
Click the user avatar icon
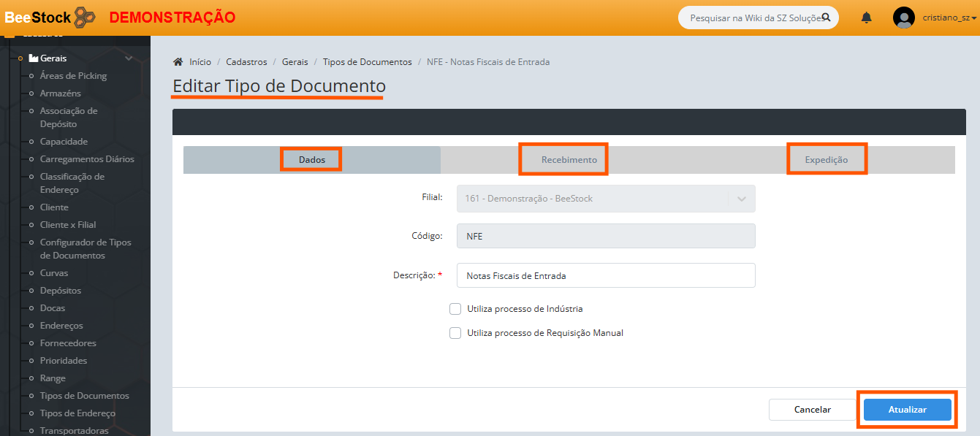pos(903,18)
